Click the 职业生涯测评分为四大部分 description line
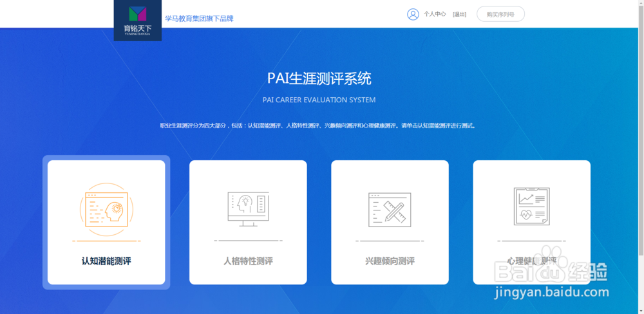Viewport: 644px width, 314px height. tap(319, 125)
